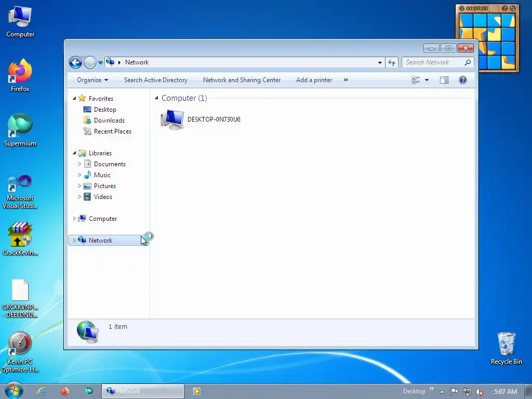Open Network and Sharing Center
Viewport: 532px width, 399px height.
pyautogui.click(x=242, y=80)
